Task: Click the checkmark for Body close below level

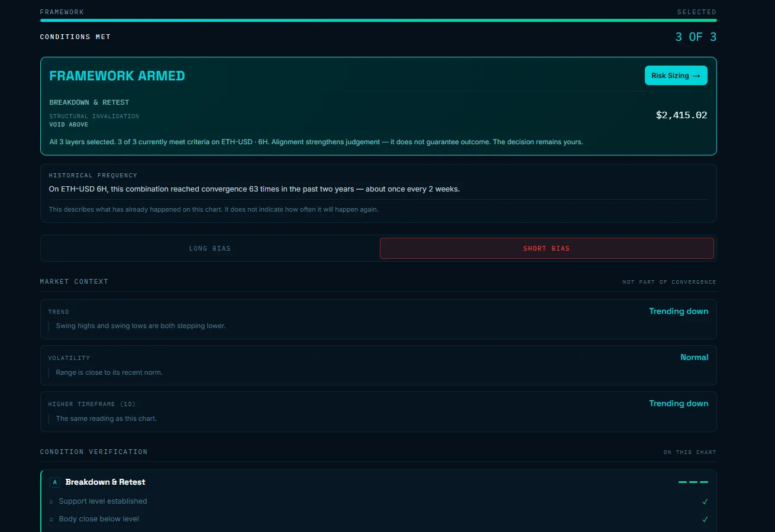Action: (705, 520)
